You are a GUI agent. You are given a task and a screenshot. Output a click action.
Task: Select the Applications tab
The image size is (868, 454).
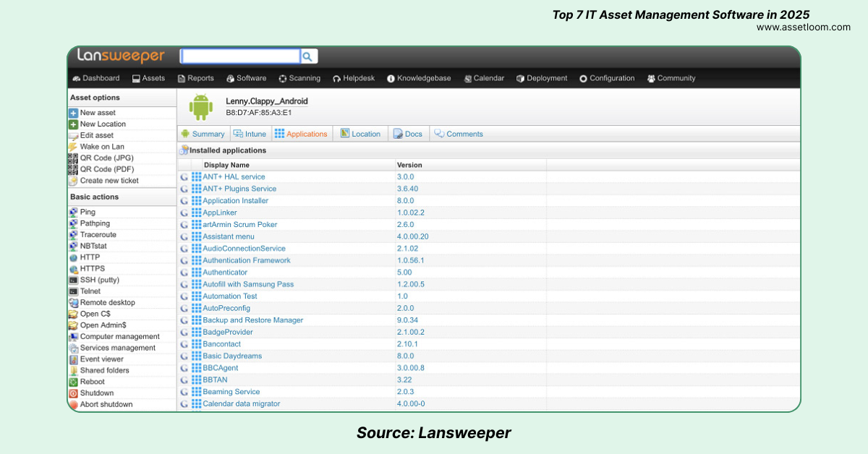[x=301, y=134]
